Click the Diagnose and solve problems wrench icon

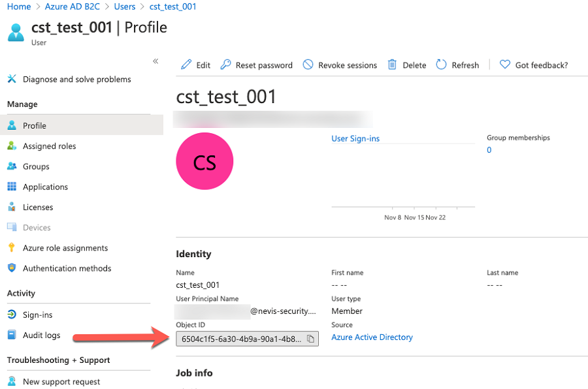coord(12,79)
